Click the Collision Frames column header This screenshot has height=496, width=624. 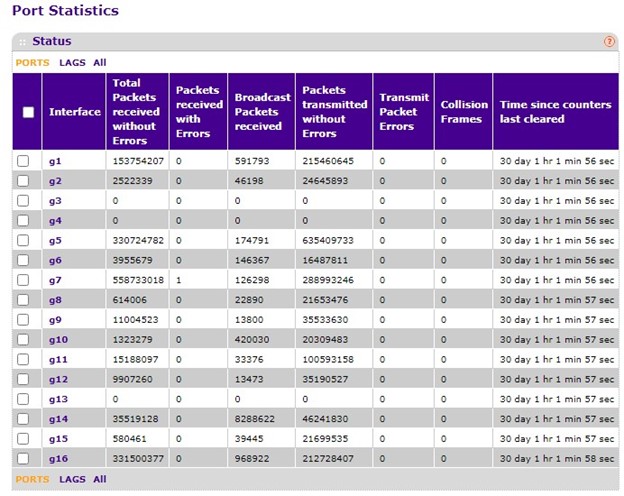coord(464,112)
